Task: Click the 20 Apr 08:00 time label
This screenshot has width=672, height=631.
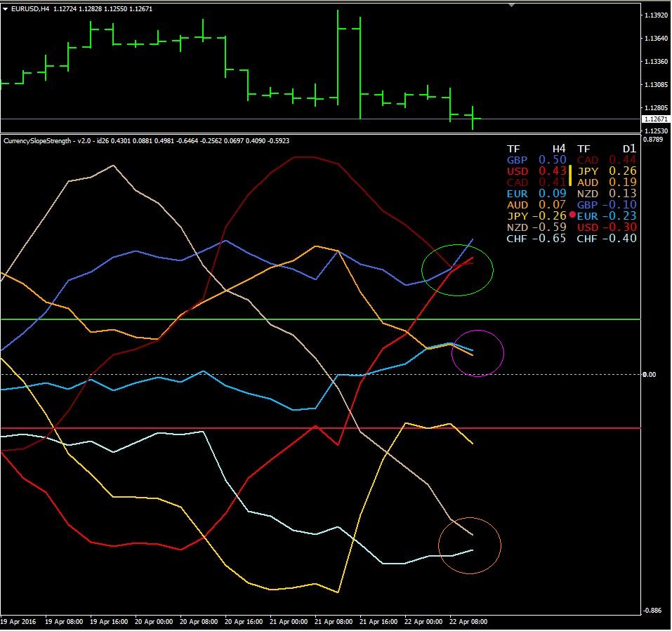Action: point(199,622)
